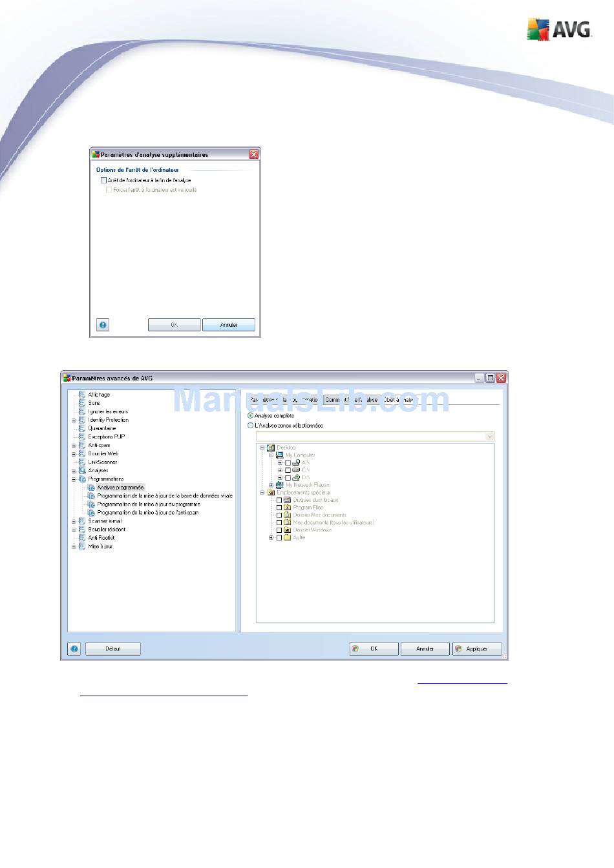Select Programmation de la mise à jour du programme
The height and width of the screenshot is (868, 614).
pos(149,504)
